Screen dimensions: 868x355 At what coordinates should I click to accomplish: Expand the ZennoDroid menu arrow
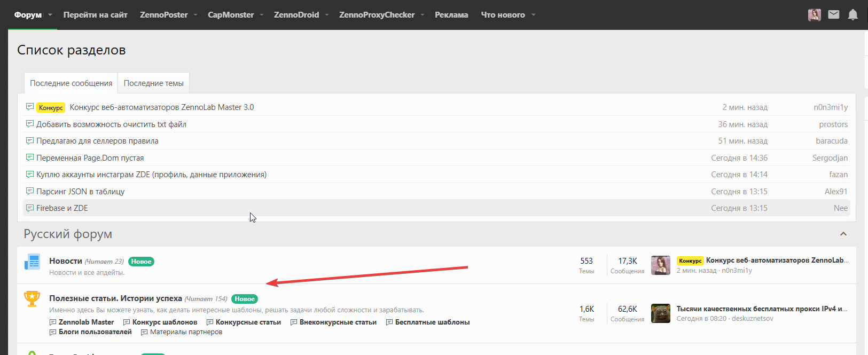tap(327, 15)
